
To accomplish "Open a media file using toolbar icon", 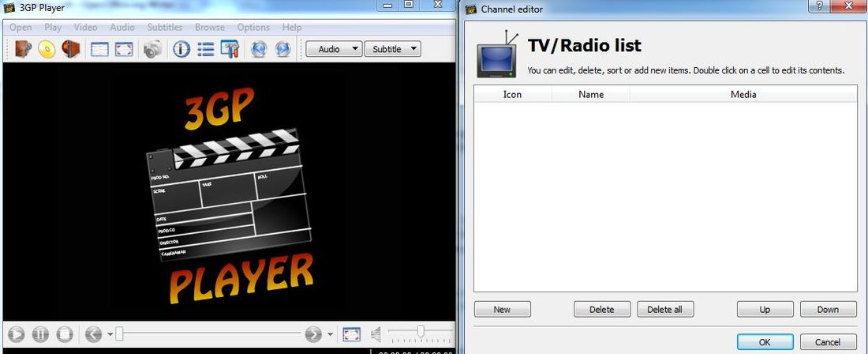I will (23, 49).
